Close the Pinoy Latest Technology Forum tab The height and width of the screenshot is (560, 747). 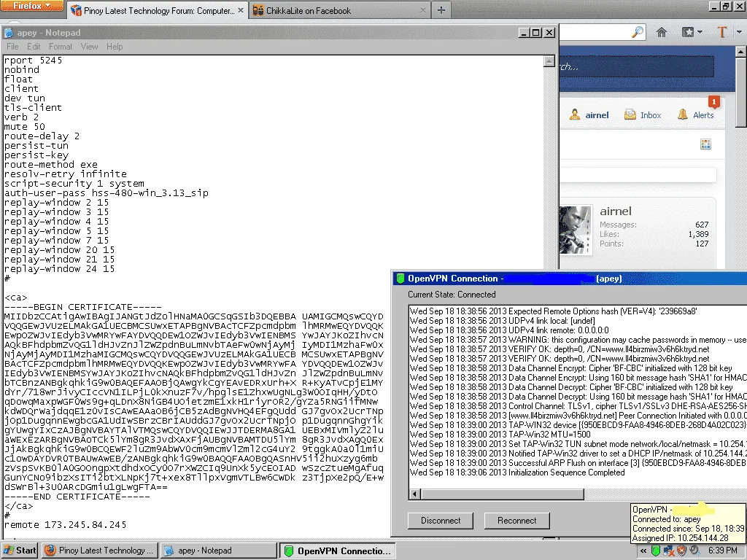point(240,10)
